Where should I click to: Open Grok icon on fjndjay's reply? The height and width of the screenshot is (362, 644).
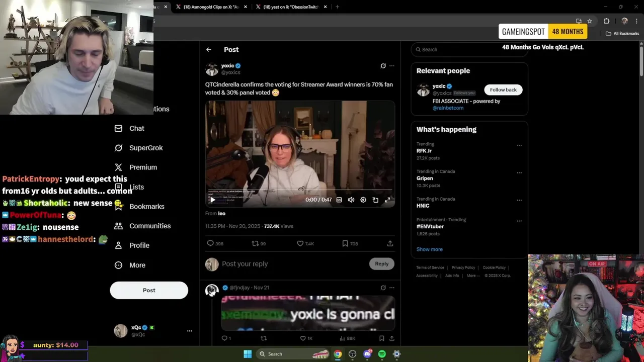click(x=383, y=288)
